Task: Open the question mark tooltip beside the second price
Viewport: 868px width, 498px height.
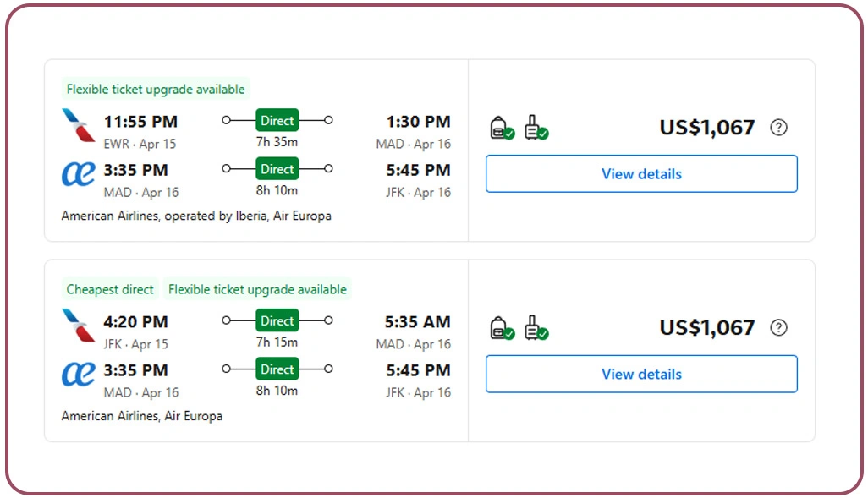Action: [778, 328]
